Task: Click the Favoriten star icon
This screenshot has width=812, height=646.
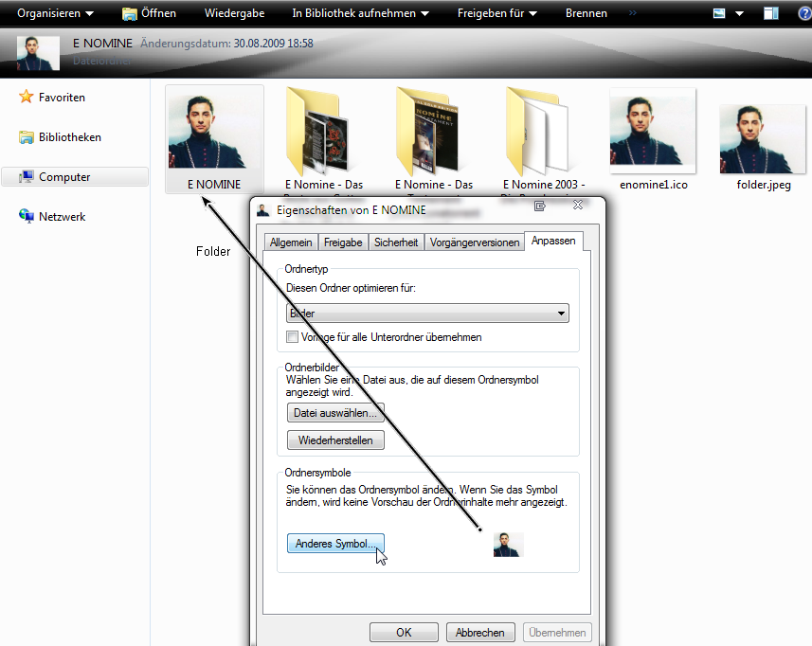Action: [26, 97]
